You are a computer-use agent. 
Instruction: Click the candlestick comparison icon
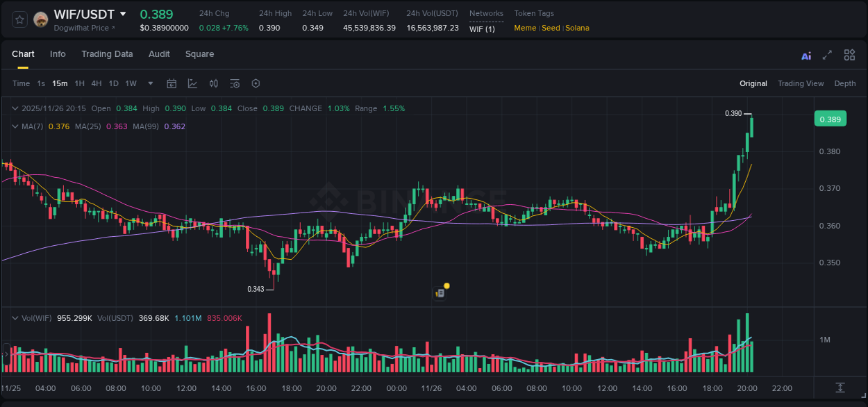click(214, 83)
